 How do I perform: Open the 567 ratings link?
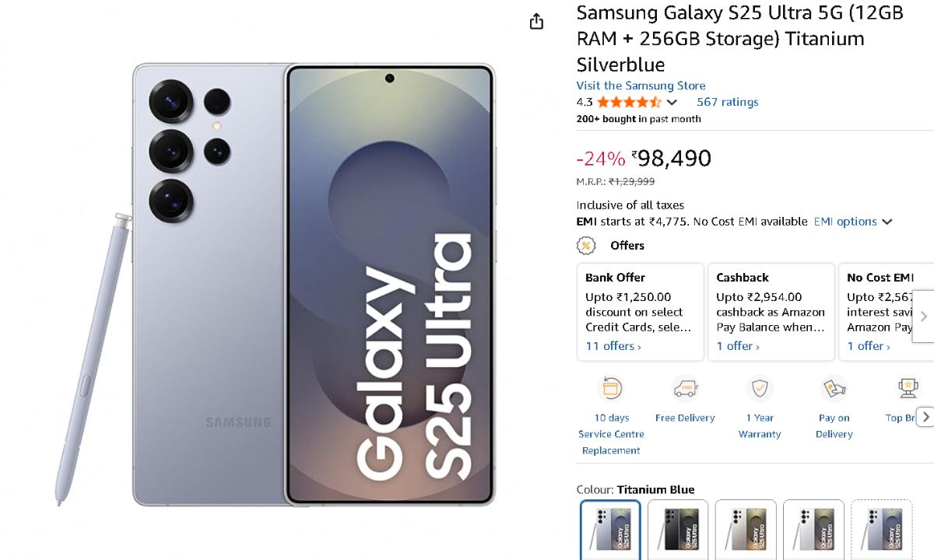[727, 102]
